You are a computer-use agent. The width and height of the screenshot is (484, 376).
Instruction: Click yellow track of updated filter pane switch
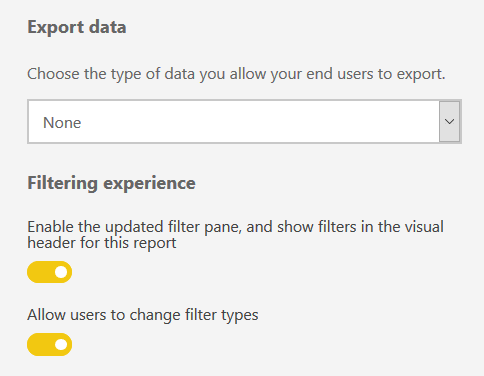(x=40, y=272)
